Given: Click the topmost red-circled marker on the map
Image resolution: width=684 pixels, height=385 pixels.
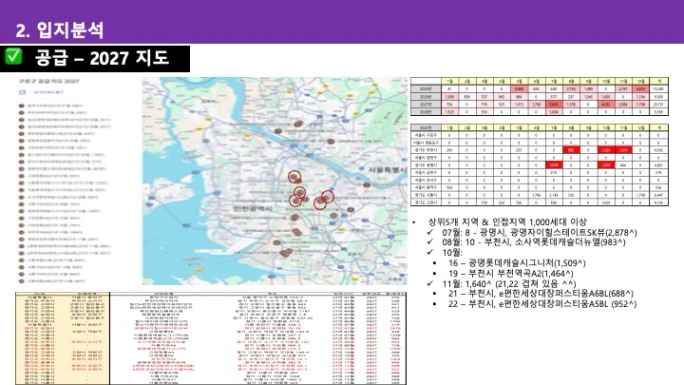Looking at the screenshot, I should tap(294, 177).
